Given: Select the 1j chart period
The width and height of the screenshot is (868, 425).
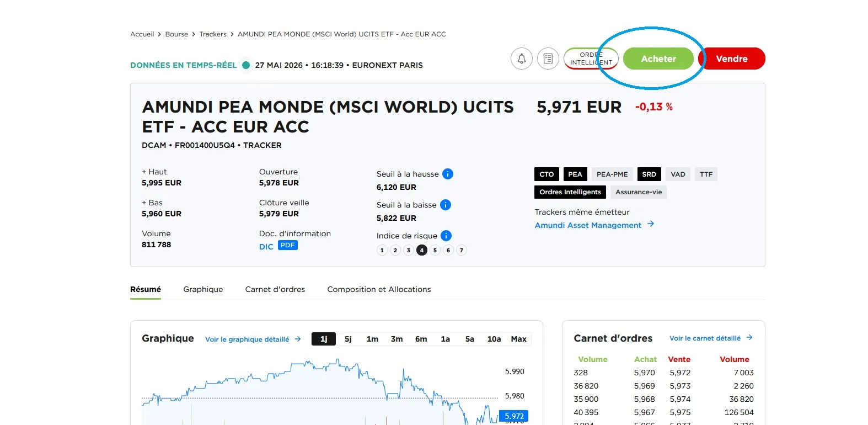Looking at the screenshot, I should [x=324, y=339].
